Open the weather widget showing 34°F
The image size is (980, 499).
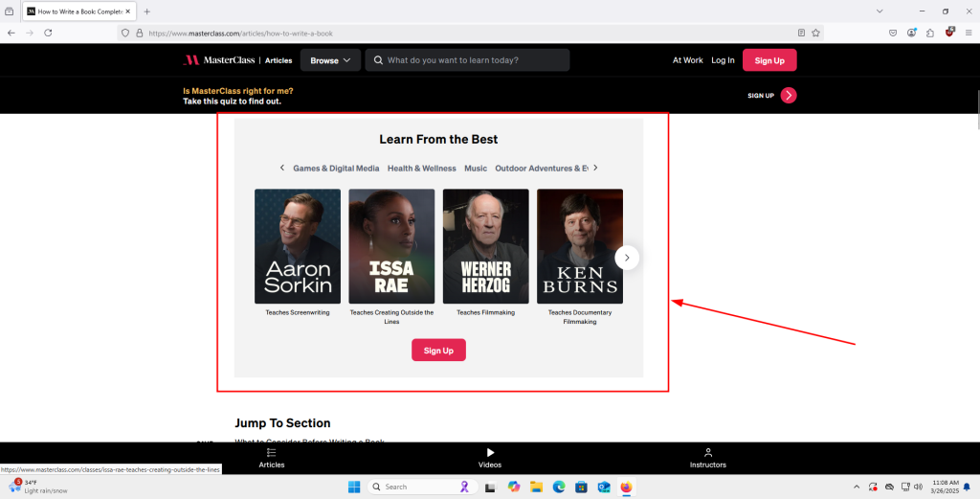tap(38, 487)
